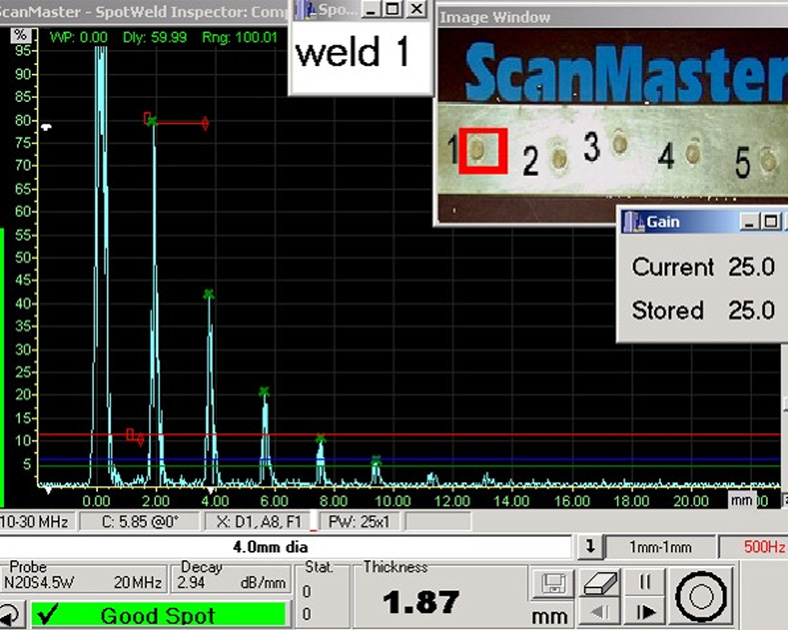
Task: Click the save (floppy disk) button
Action: 553,583
